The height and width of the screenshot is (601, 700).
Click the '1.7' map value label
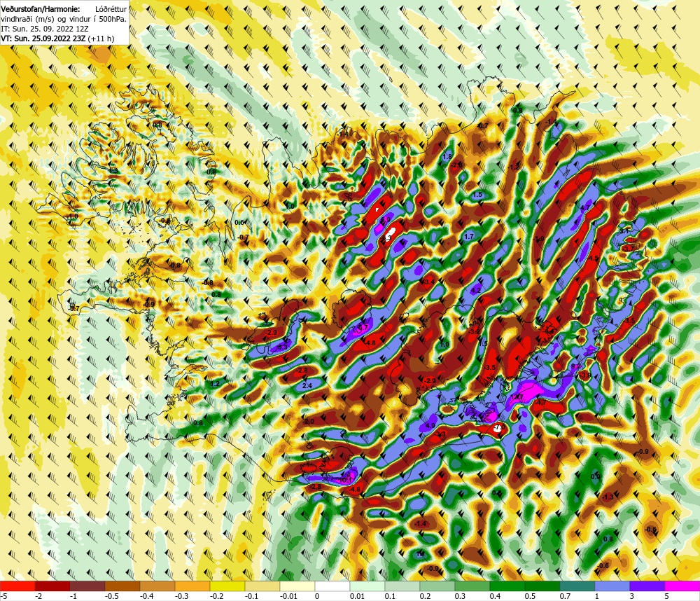coord(469,237)
